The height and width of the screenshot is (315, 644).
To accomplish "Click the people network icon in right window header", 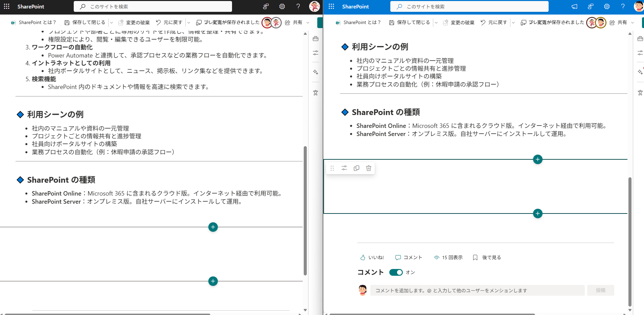I will [591, 6].
